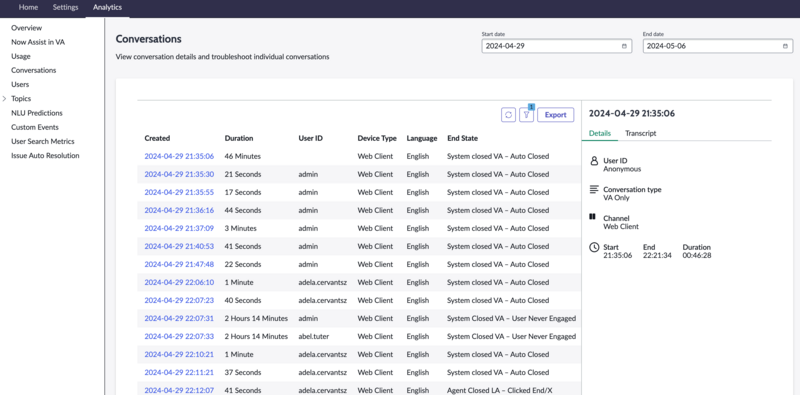800x395 pixels.
Task: Open conversation 2024-04-29 21:37:09
Action: tap(179, 228)
